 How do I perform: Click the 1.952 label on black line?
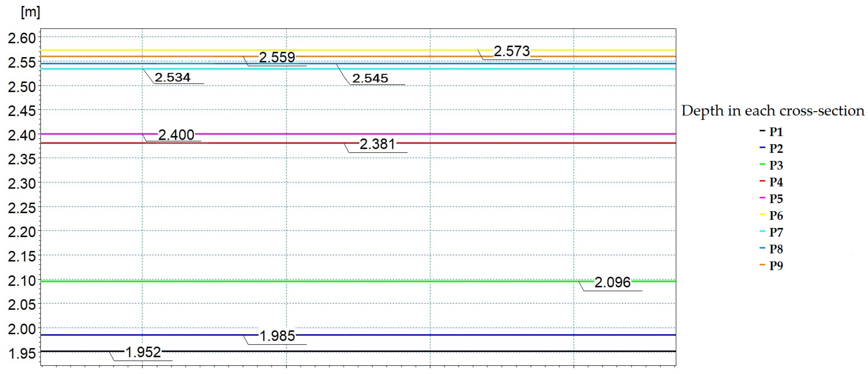[x=143, y=352]
